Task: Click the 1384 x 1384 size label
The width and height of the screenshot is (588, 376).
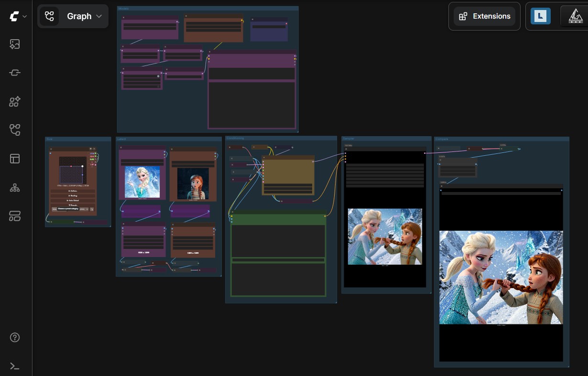Action: point(193,253)
